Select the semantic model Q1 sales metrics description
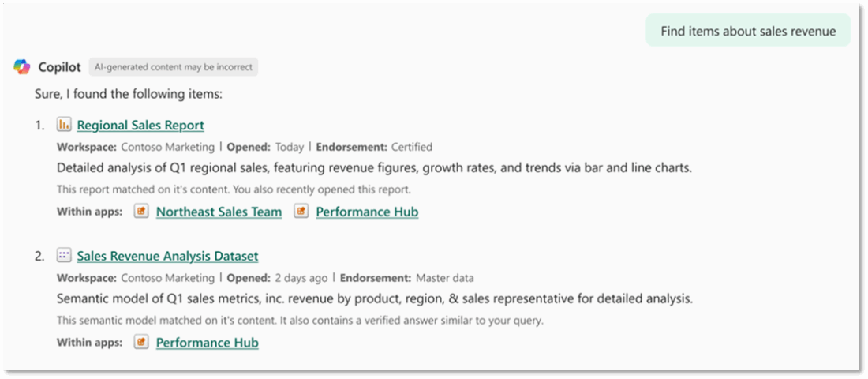Screen dimensions: 868x379 click(375, 299)
